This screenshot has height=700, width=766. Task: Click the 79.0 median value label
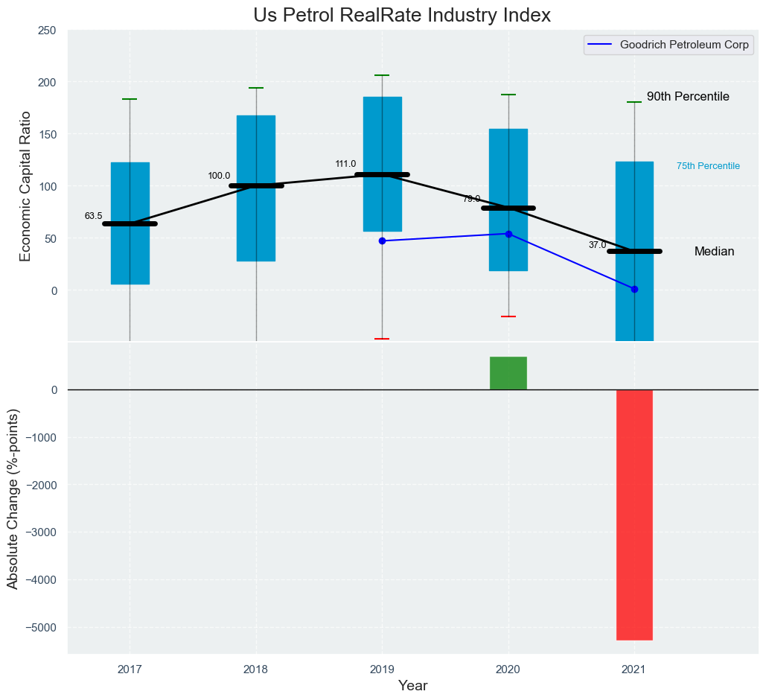coord(471,199)
